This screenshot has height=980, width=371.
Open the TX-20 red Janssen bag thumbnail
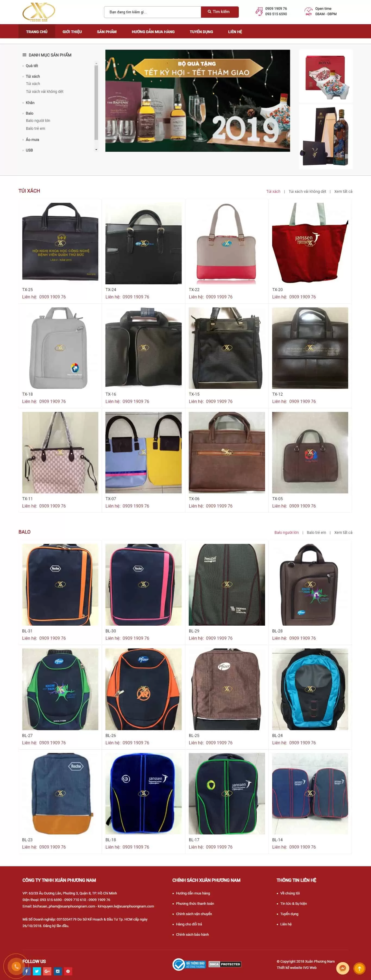point(310,243)
